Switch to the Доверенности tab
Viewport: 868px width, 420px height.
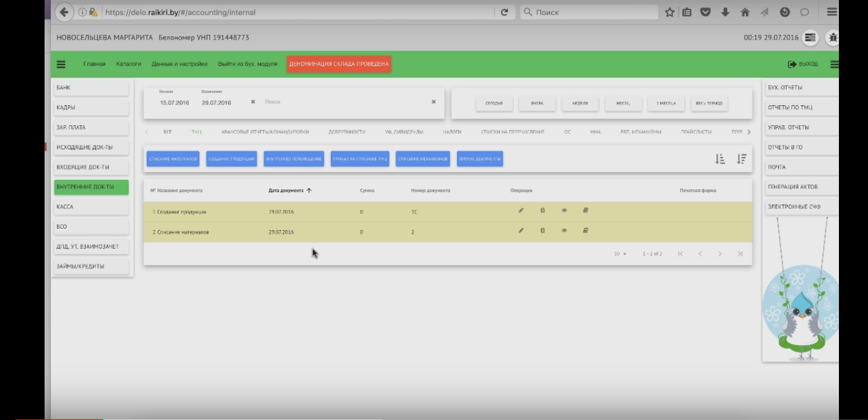click(x=346, y=132)
